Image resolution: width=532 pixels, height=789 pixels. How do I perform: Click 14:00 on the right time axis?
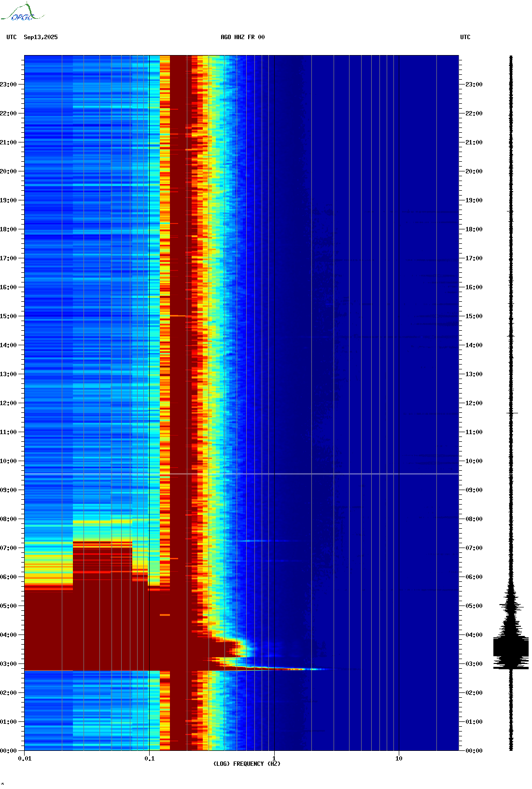[x=474, y=345]
